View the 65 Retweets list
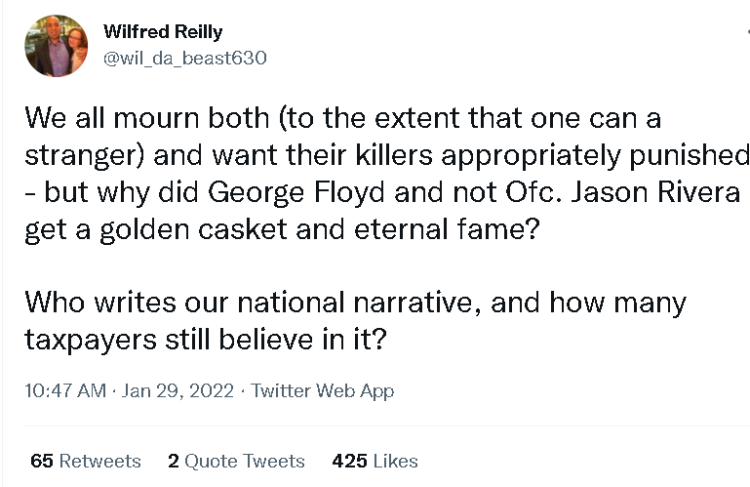 (x=86, y=461)
